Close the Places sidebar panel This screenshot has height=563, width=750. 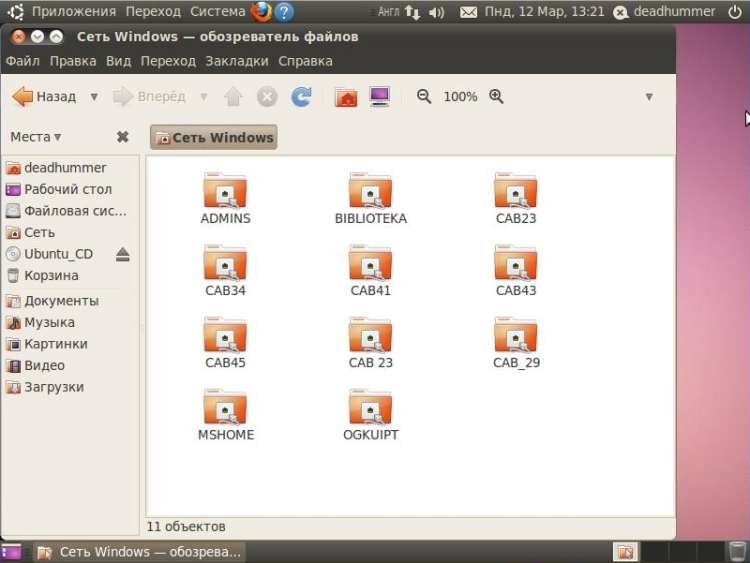coord(122,137)
